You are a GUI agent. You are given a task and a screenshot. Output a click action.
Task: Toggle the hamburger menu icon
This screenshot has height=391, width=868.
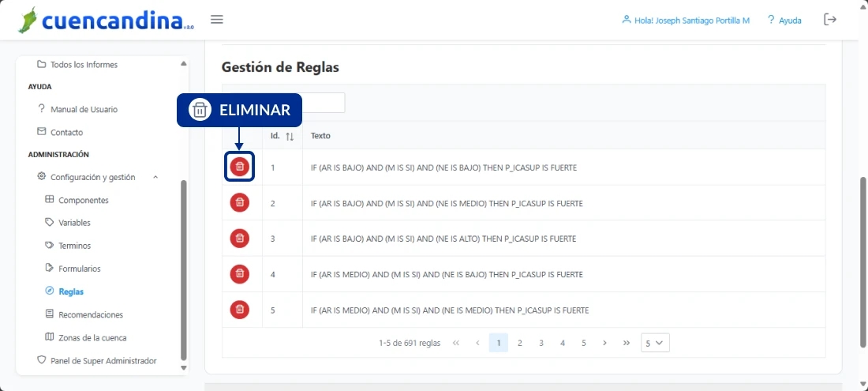pos(217,20)
